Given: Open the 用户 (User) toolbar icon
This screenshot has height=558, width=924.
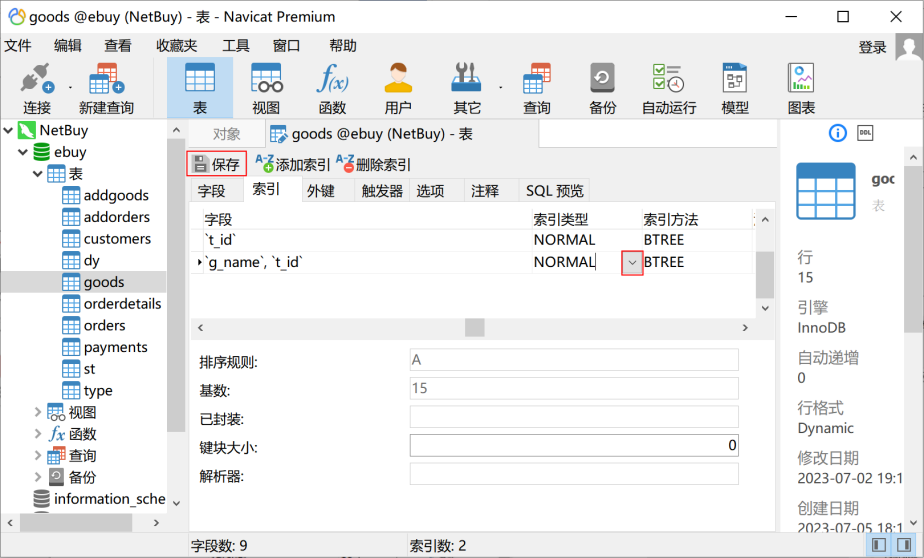Looking at the screenshot, I should (398, 88).
